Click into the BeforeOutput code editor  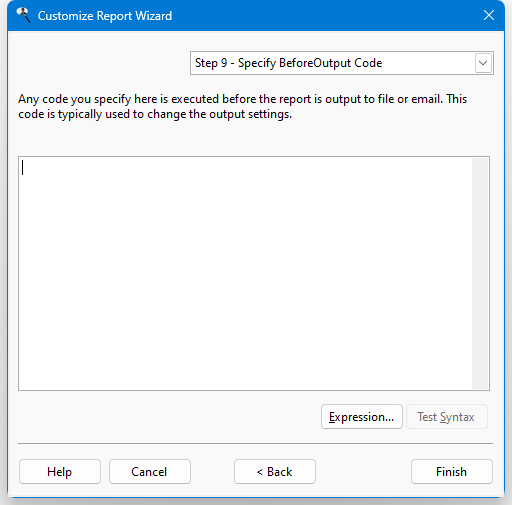(x=245, y=273)
